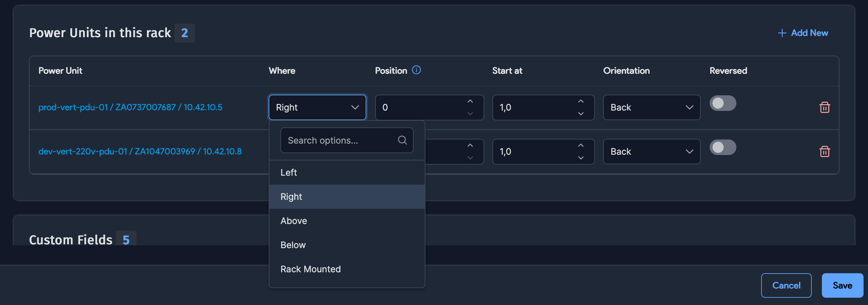Collapse the Where dropdown showing Right

click(x=317, y=107)
